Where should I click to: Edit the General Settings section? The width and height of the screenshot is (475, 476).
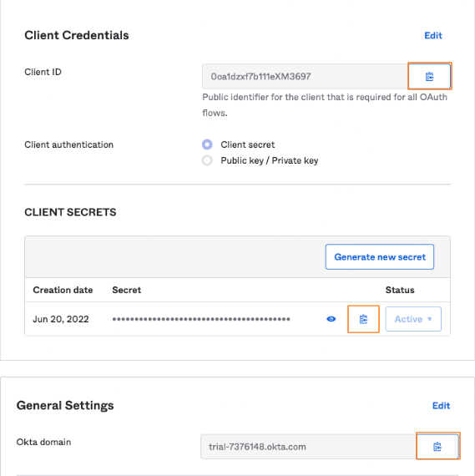pos(441,406)
